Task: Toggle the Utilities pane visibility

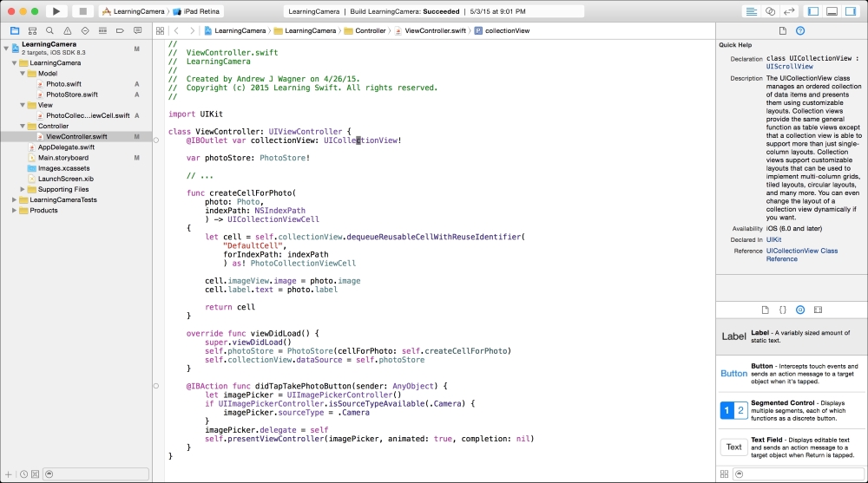Action: click(851, 11)
